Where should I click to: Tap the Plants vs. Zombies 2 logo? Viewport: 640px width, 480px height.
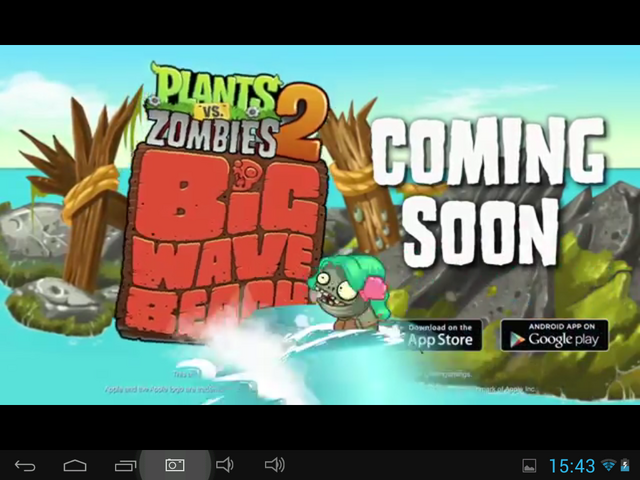(236, 111)
